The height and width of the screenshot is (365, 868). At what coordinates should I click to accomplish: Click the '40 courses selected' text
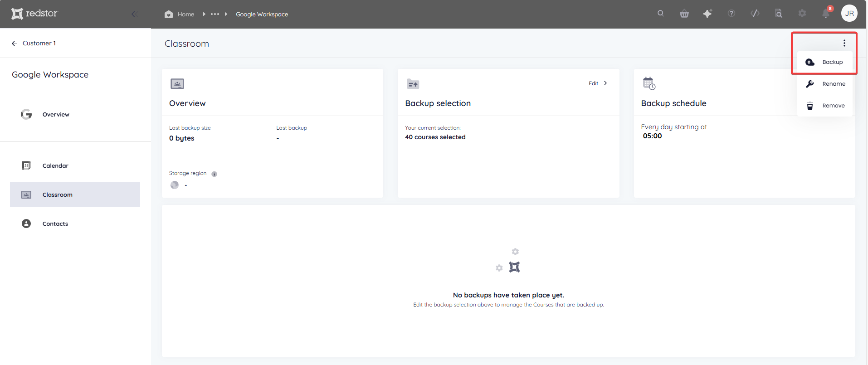435,137
